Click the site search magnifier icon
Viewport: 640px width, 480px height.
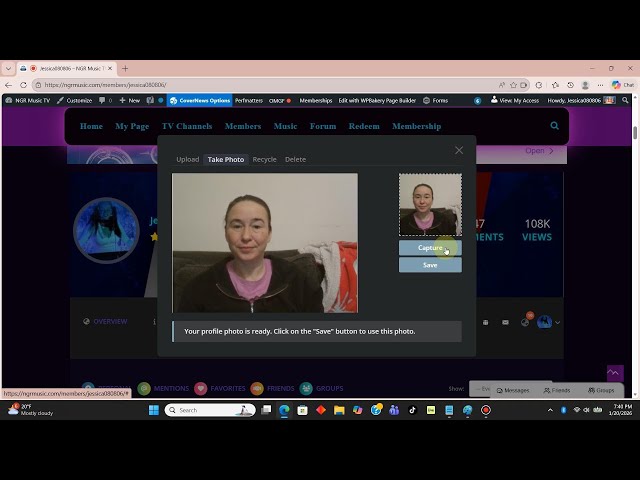[554, 126]
